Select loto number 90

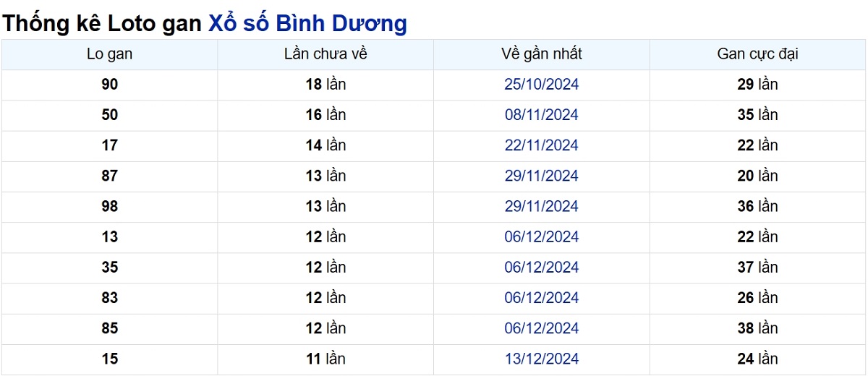(109, 85)
